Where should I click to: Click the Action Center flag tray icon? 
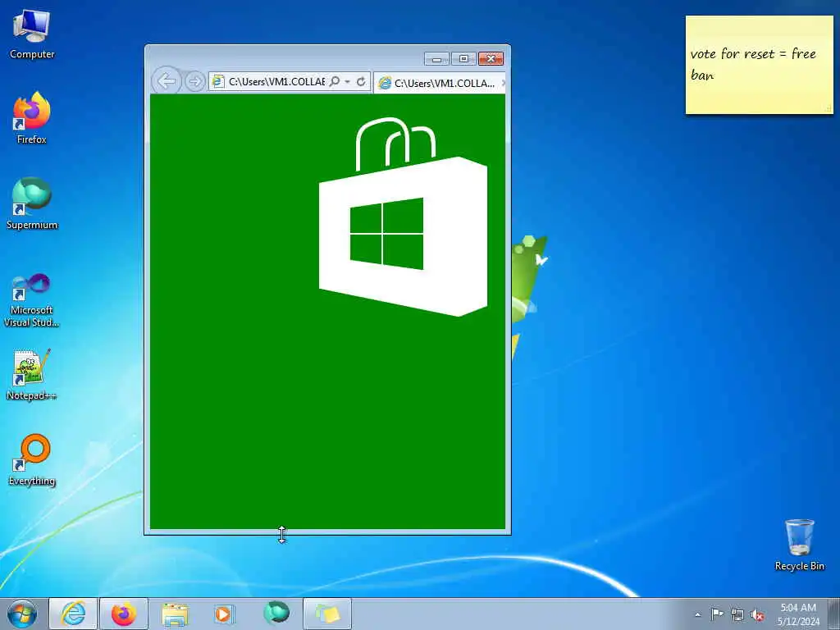716,614
